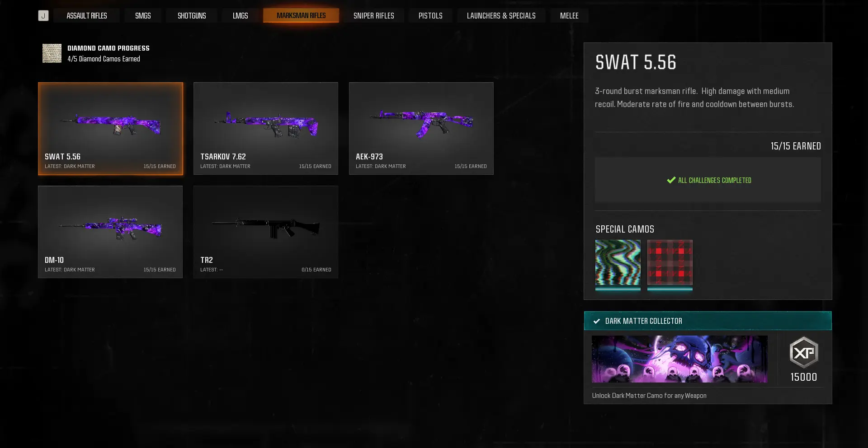
Task: Click the '15000' XP value
Action: point(804,377)
